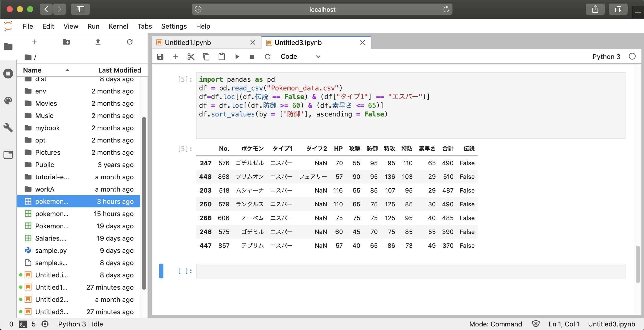The image size is (644, 330).
Task: Click the ポケモン column header in output
Action: (252, 149)
